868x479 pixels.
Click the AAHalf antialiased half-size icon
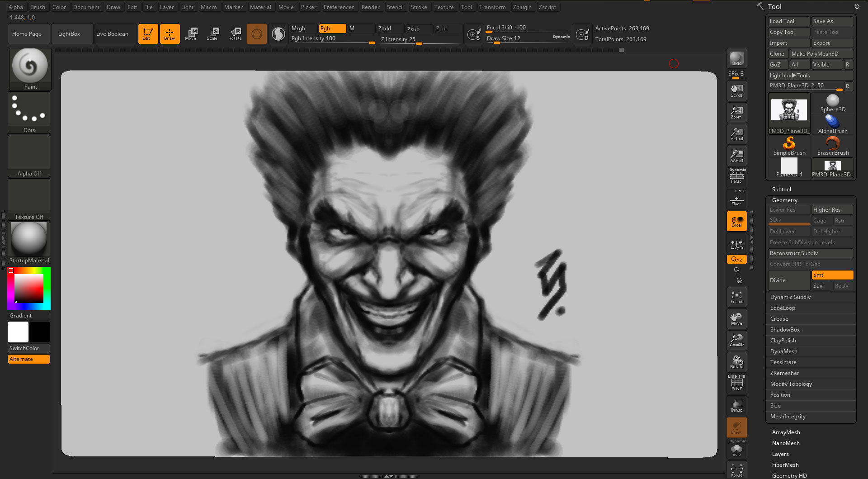click(x=736, y=156)
